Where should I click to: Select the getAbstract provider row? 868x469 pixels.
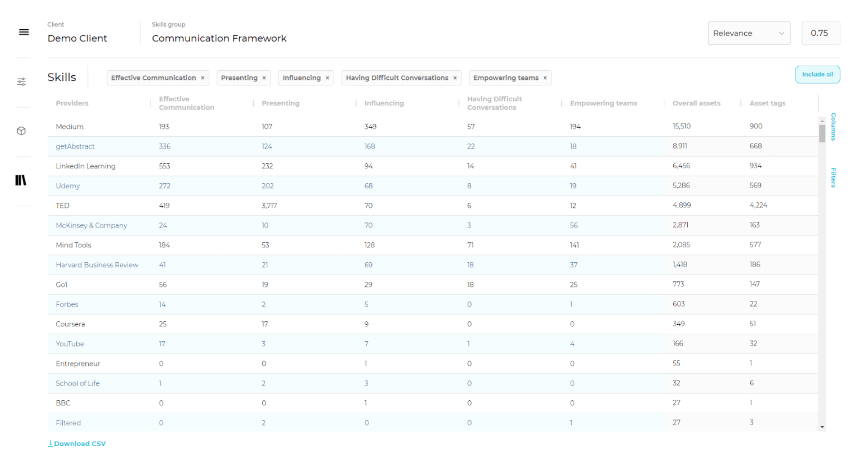(x=433, y=146)
